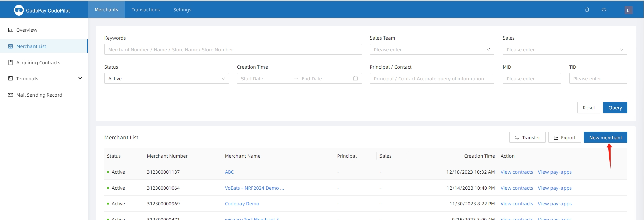Focus the Keywords search field
This screenshot has height=220, width=644.
(233, 49)
